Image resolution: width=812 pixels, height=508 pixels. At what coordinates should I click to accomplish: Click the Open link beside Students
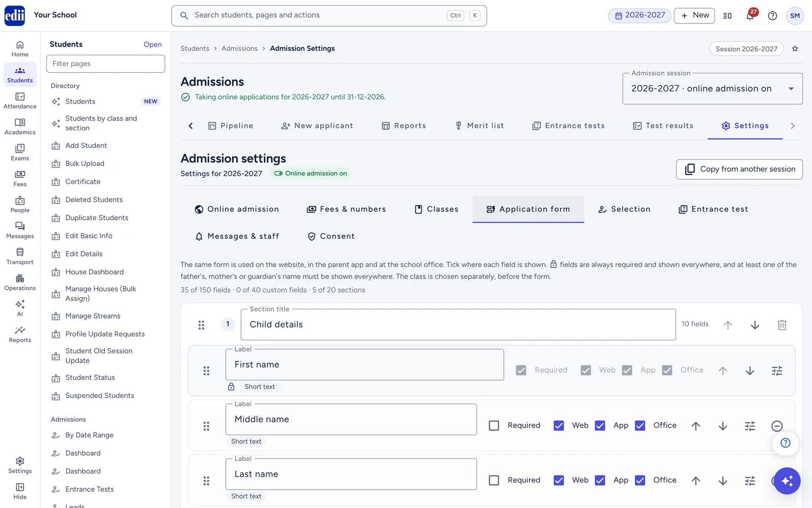pyautogui.click(x=152, y=45)
